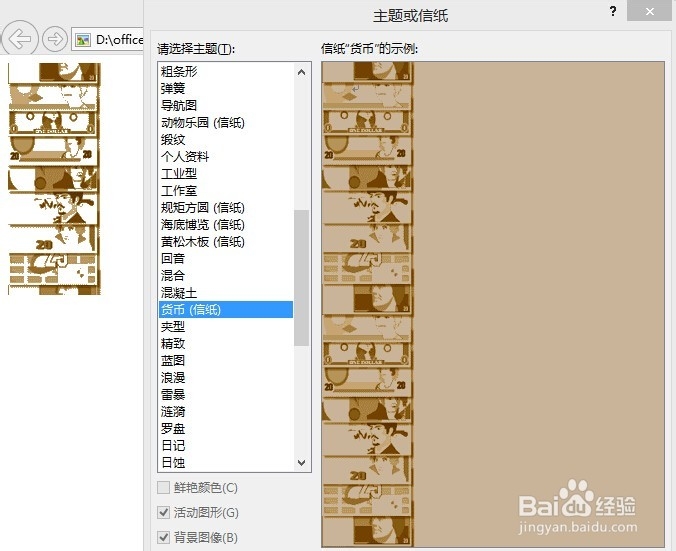Select the 黄松木板 (信纸) theme

click(226, 241)
